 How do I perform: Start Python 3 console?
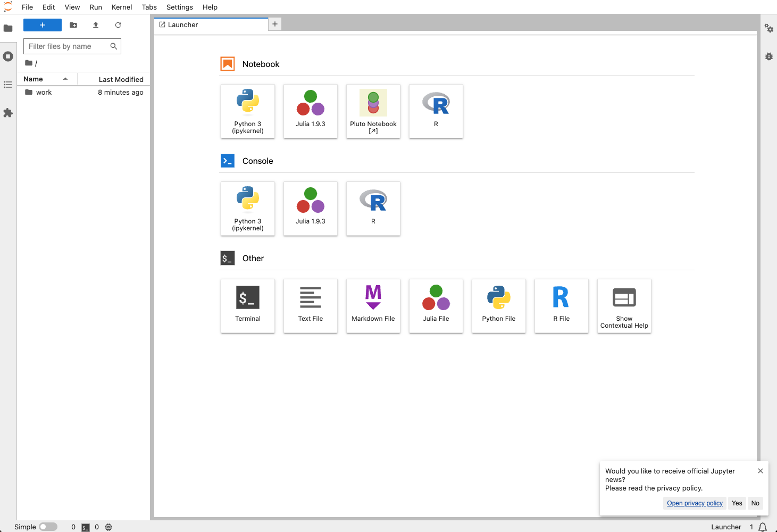[x=248, y=209]
